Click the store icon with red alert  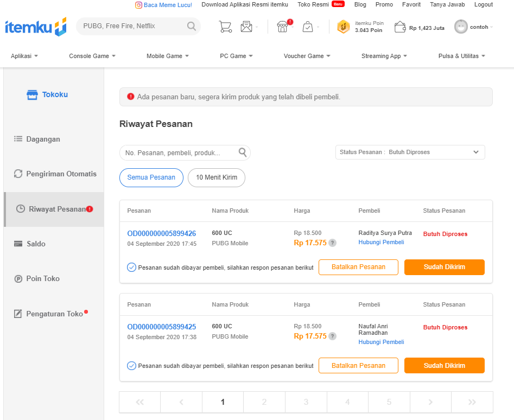283,27
